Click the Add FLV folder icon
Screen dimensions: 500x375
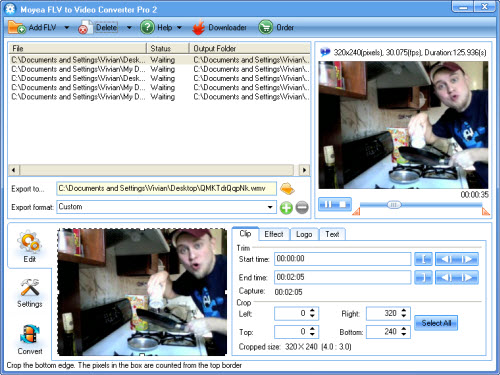[x=17, y=27]
